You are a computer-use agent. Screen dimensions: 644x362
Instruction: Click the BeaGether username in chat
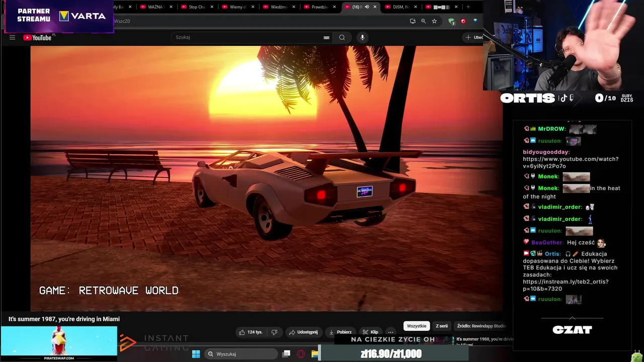[x=547, y=242]
